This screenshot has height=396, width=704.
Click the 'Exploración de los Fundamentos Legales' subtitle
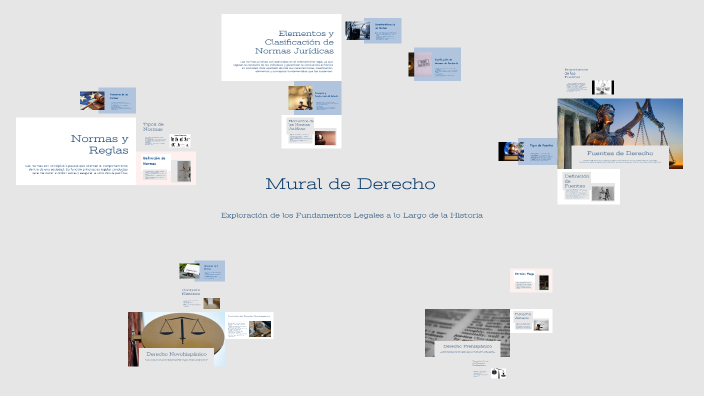pos(352,216)
